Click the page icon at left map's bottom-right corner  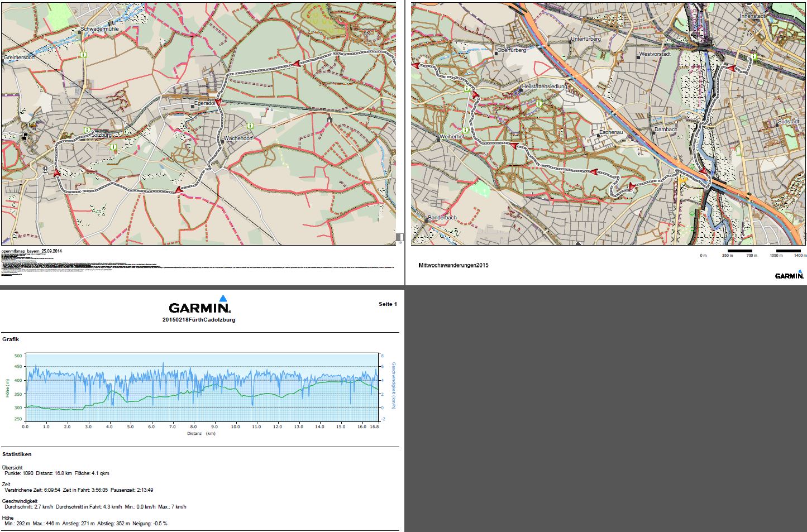click(399, 237)
